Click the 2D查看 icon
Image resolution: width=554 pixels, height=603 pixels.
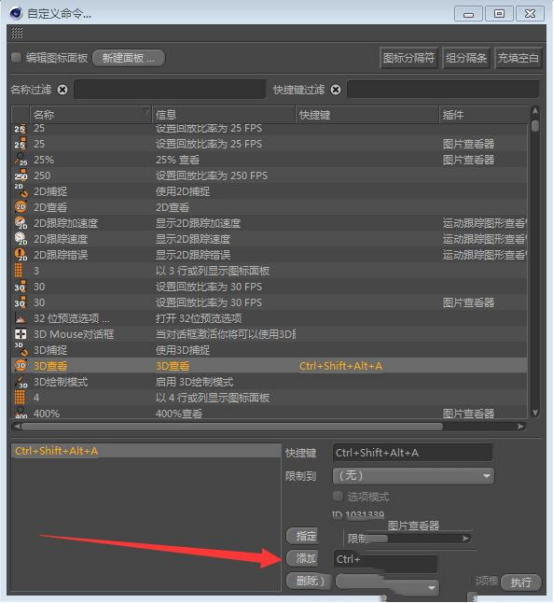20,207
